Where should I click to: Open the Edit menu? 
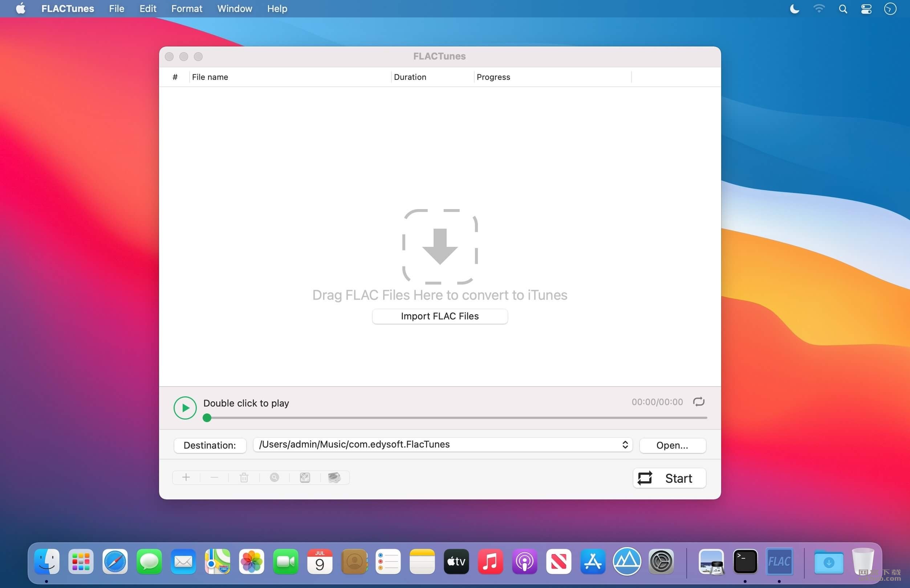[148, 8]
